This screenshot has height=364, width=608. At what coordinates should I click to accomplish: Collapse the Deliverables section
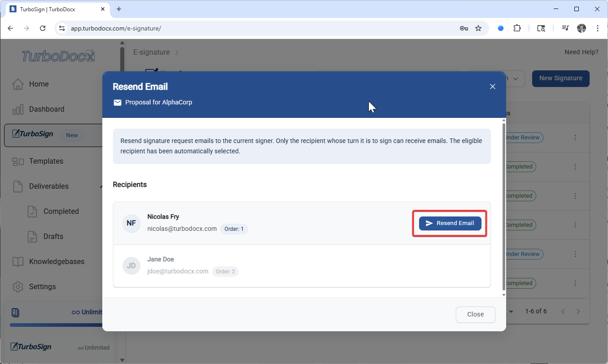pos(102,186)
